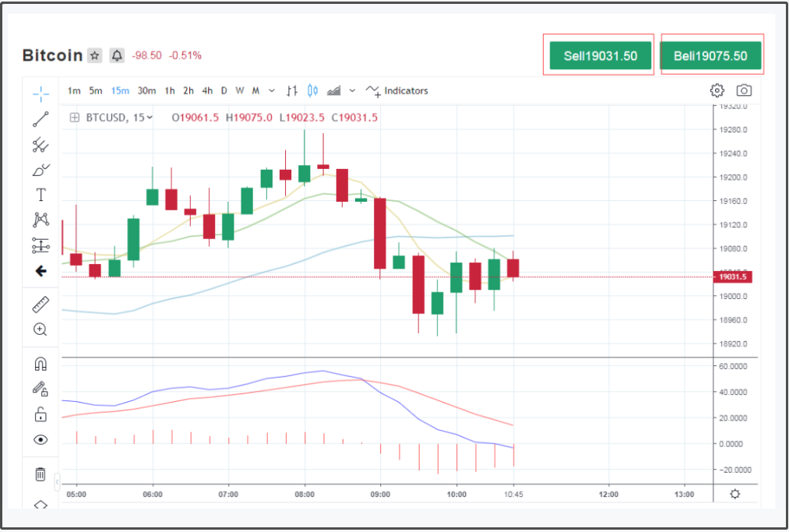Click the zoom in magnifier tool
Screen dimensions: 789x532
coord(41,329)
